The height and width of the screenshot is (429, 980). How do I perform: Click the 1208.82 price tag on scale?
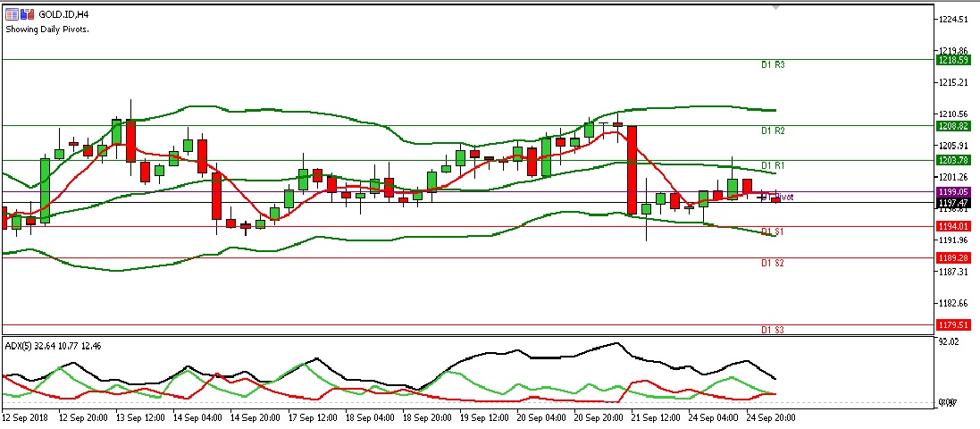coord(954,126)
